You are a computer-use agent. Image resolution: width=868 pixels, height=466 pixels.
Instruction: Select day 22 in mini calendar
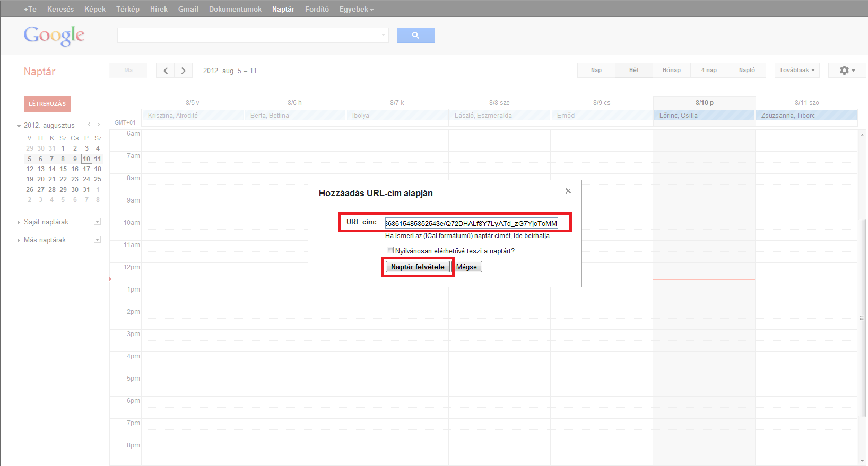pyautogui.click(x=63, y=179)
